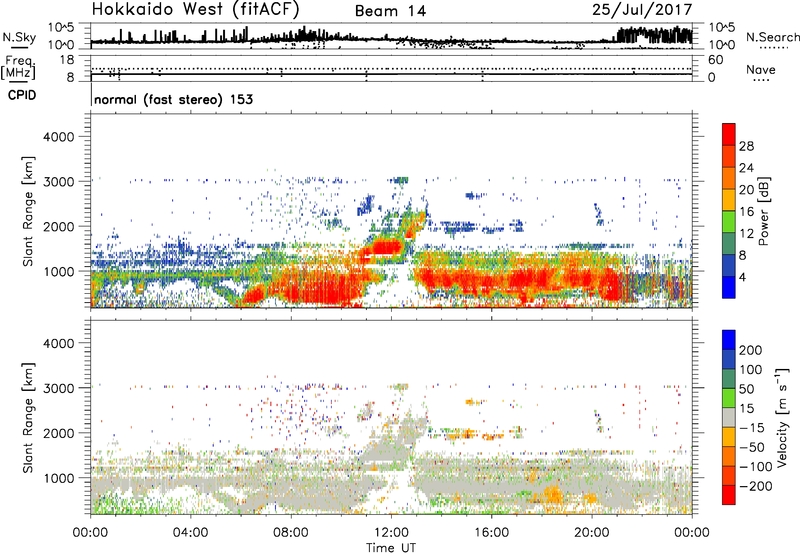Click the '20:00' time tick label
The height and width of the screenshot is (554, 800).
(x=592, y=533)
